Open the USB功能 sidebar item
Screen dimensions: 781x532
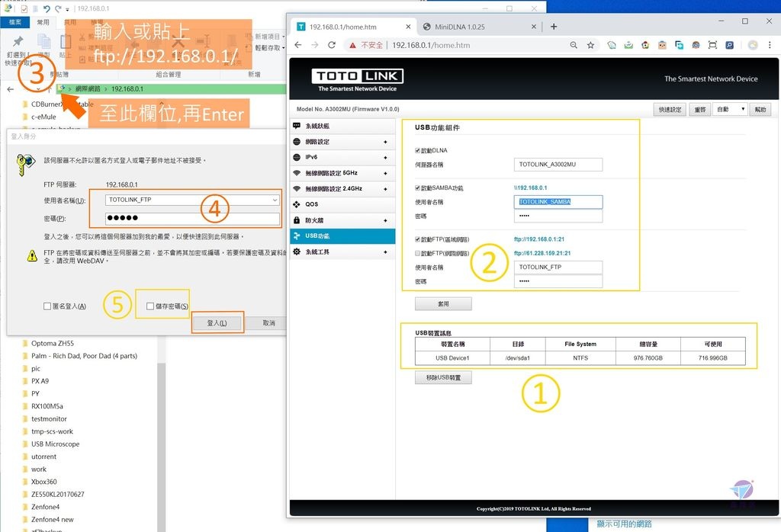click(342, 236)
